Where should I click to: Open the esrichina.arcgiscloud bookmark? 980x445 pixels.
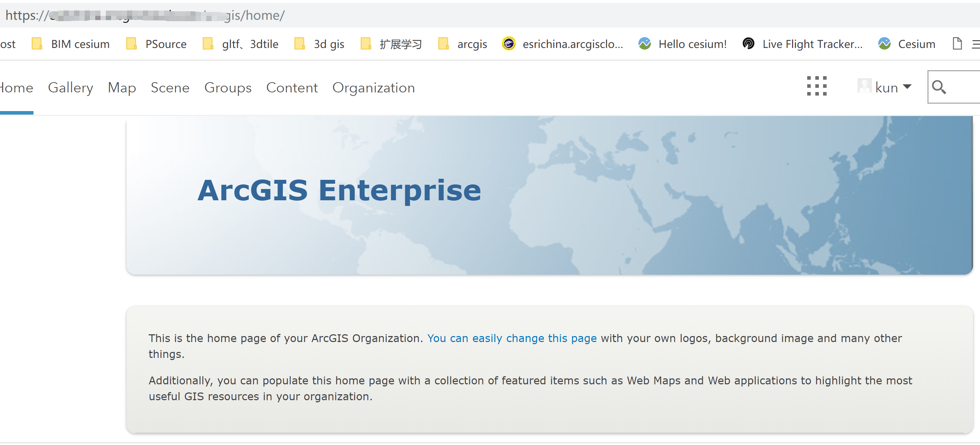pyautogui.click(x=573, y=44)
